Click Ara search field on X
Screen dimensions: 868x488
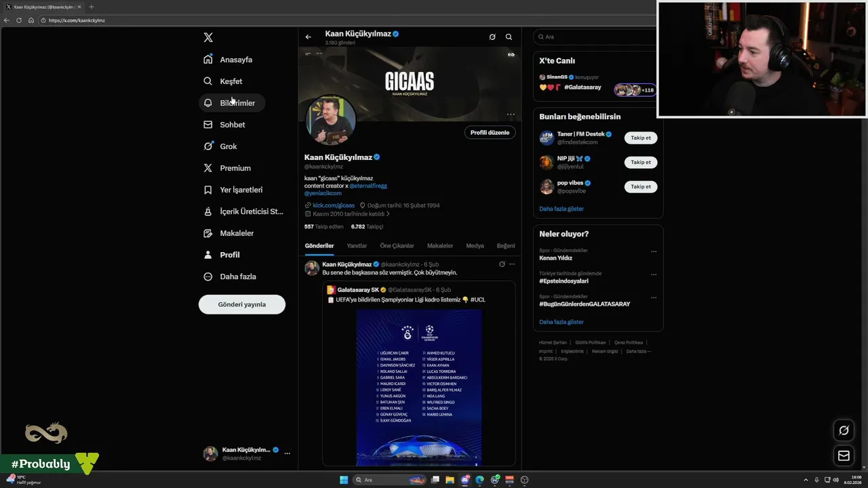pyautogui.click(x=597, y=37)
